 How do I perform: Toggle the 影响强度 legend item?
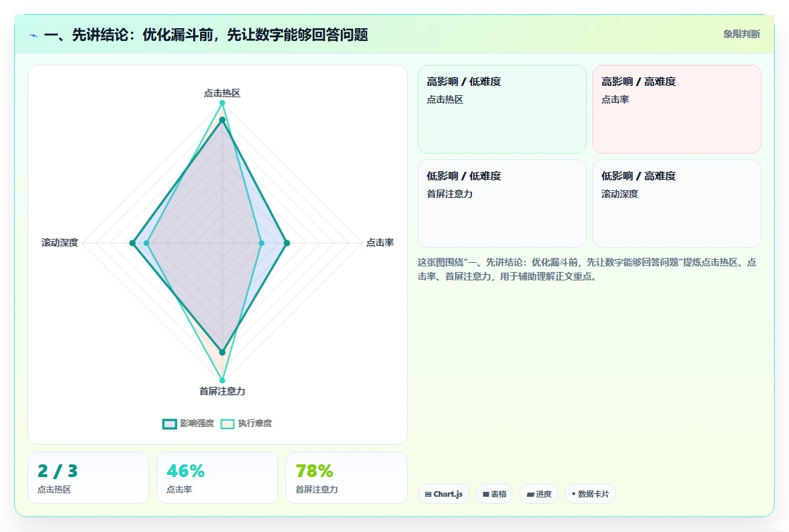click(x=189, y=423)
